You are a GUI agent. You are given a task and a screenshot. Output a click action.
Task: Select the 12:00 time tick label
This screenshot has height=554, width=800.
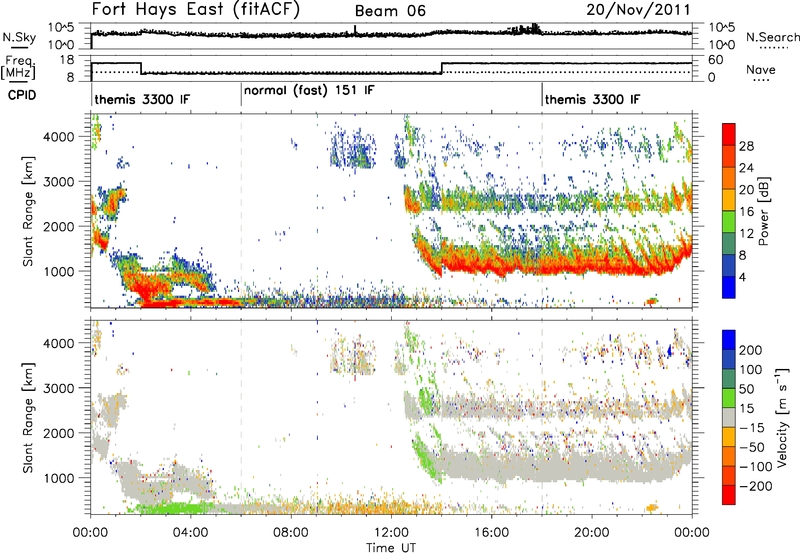pyautogui.click(x=391, y=533)
